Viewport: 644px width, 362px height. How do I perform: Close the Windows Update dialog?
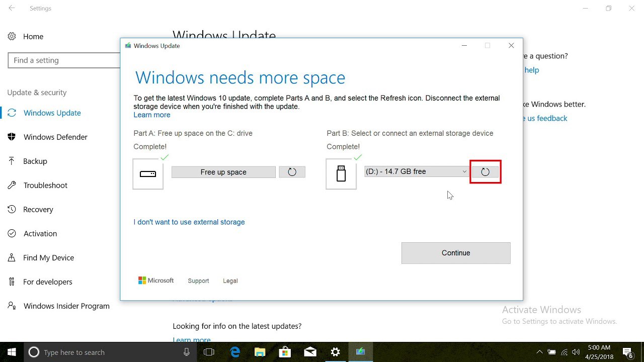coord(511,46)
